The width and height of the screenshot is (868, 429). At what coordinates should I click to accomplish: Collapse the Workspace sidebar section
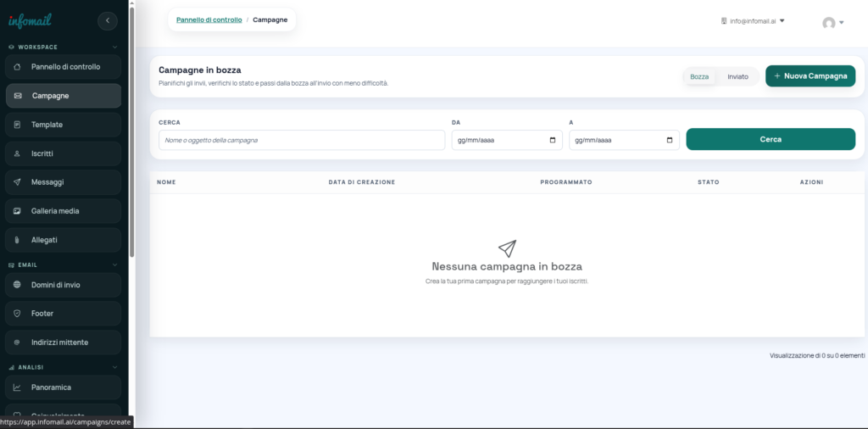point(114,47)
